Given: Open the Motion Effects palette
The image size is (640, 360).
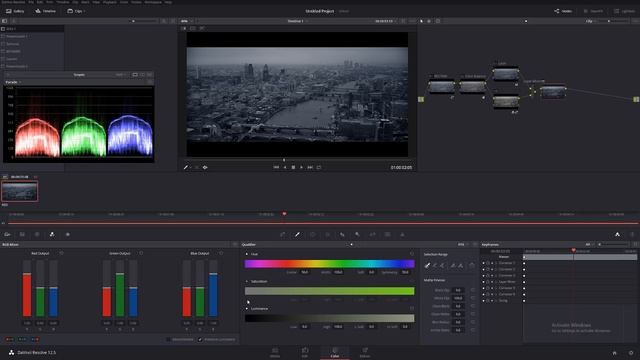Looking at the screenshot, I should point(68,234).
